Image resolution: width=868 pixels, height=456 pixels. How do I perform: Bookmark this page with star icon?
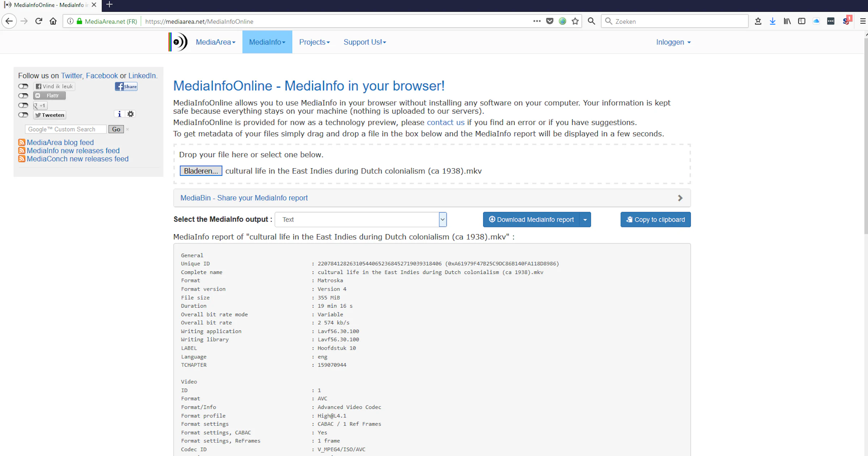tap(575, 21)
